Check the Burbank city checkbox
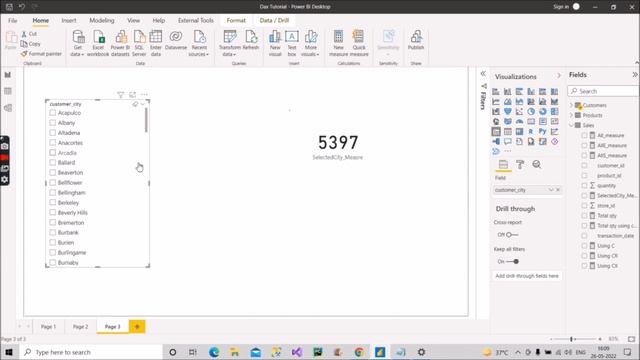Image resolution: width=640 pixels, height=360 pixels. tap(53, 232)
